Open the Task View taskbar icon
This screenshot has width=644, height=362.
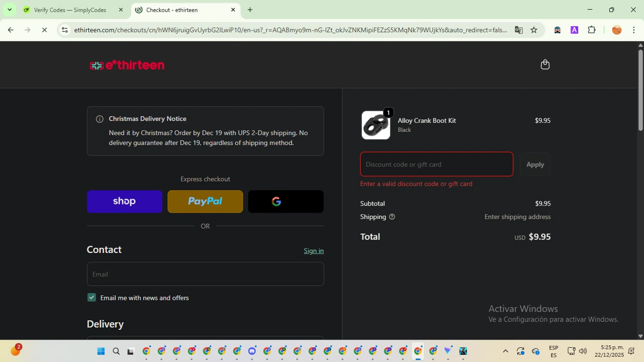tap(131, 351)
